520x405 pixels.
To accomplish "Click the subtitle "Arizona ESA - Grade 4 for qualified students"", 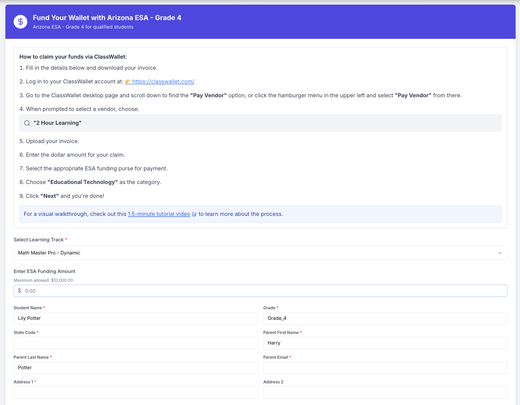I will pos(83,27).
